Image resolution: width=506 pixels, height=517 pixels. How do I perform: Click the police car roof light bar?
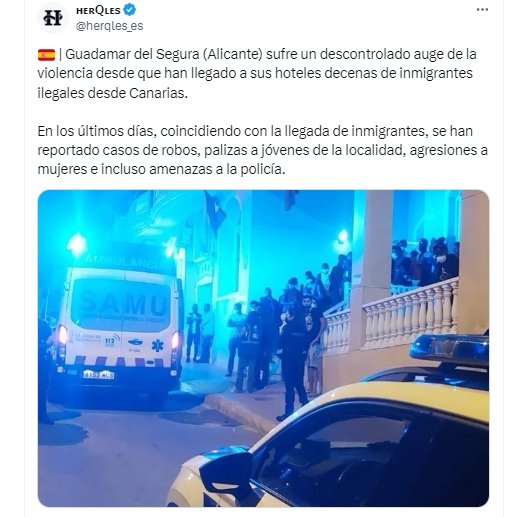pyautogui.click(x=450, y=350)
